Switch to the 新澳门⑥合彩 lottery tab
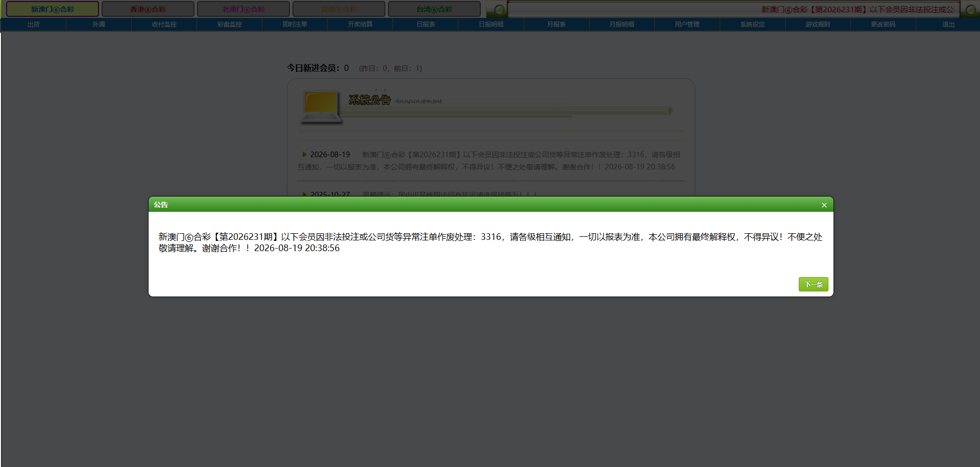980x467 pixels. (x=53, y=9)
